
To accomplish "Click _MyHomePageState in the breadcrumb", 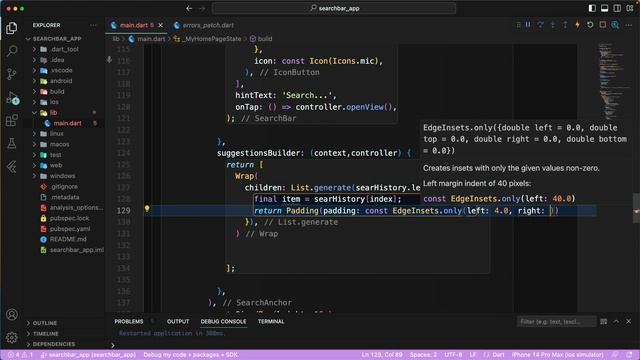I will (x=211, y=39).
